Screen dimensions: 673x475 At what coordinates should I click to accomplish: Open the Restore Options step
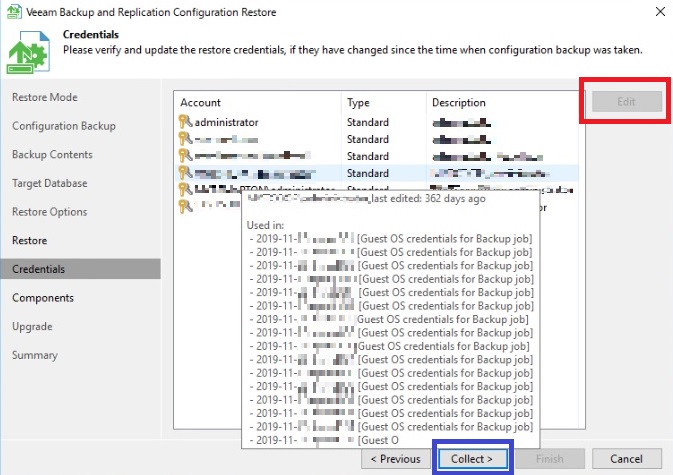pos(49,212)
